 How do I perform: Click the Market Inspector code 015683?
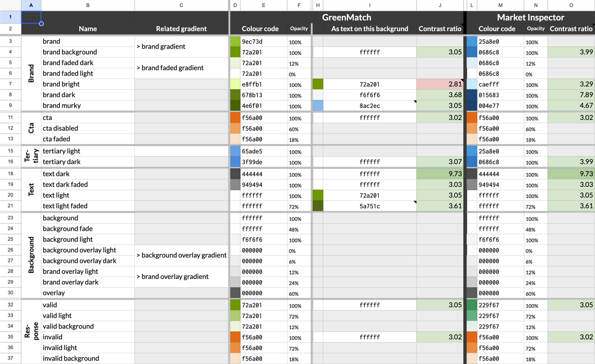coord(500,95)
